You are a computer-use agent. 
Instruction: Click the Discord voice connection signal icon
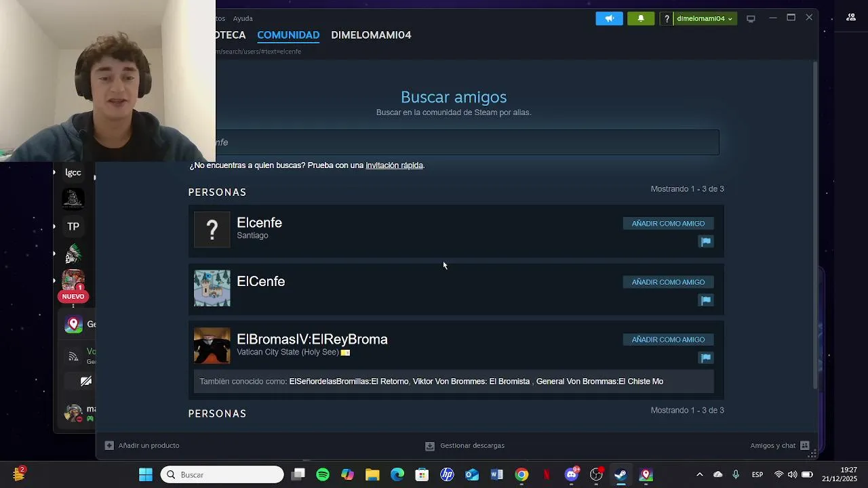pos(73,357)
